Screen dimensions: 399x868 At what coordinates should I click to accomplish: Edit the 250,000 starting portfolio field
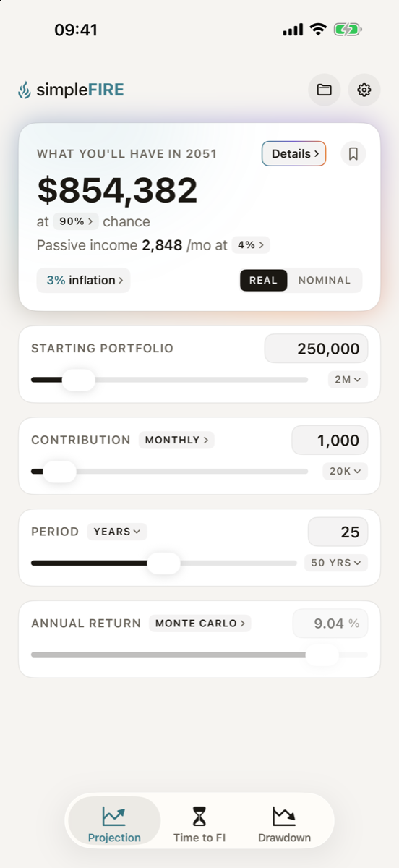click(x=317, y=349)
